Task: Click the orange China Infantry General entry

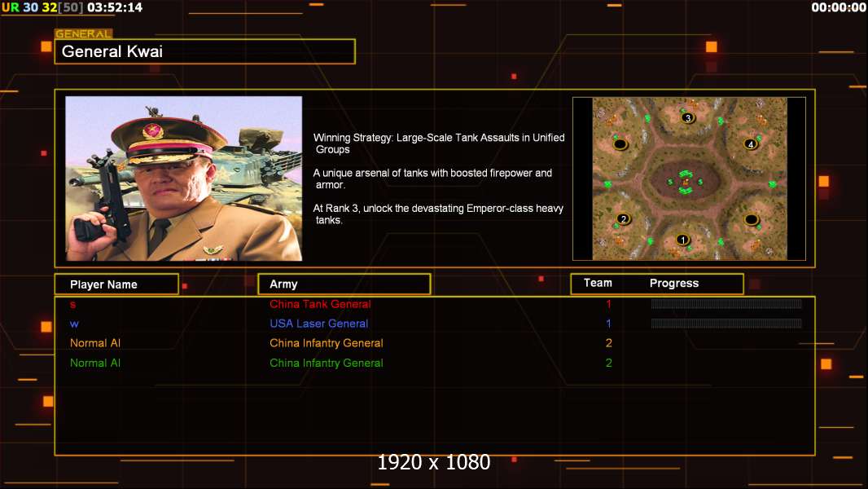Action: click(326, 343)
